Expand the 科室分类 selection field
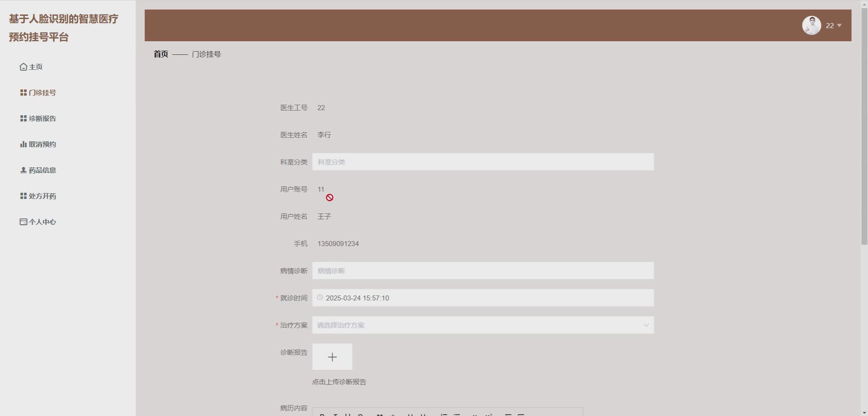 (x=483, y=161)
